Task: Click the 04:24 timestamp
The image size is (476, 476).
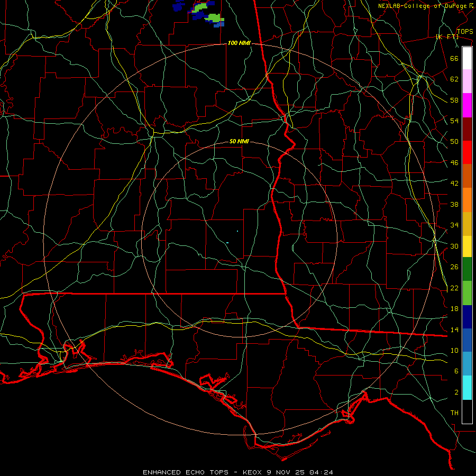Action: [x=321, y=472]
